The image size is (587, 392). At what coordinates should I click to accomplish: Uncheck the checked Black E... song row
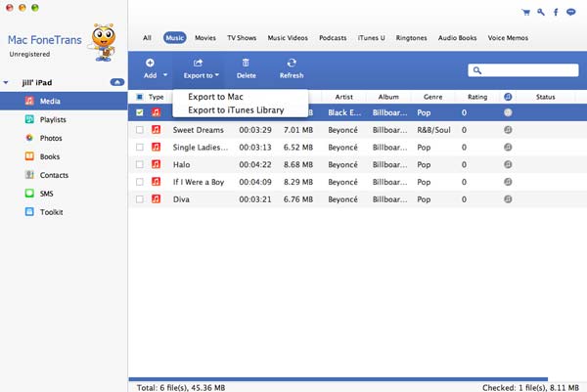coord(140,112)
